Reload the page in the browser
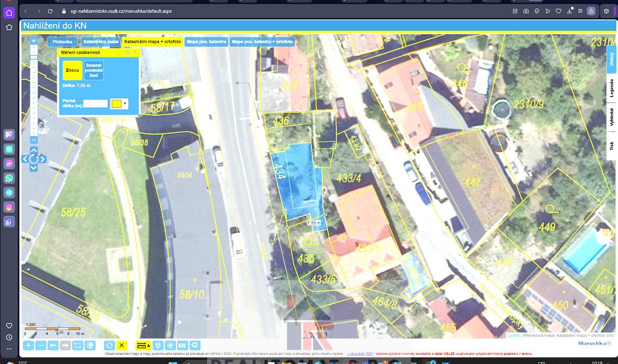This screenshot has height=364, width=618. tap(50, 11)
